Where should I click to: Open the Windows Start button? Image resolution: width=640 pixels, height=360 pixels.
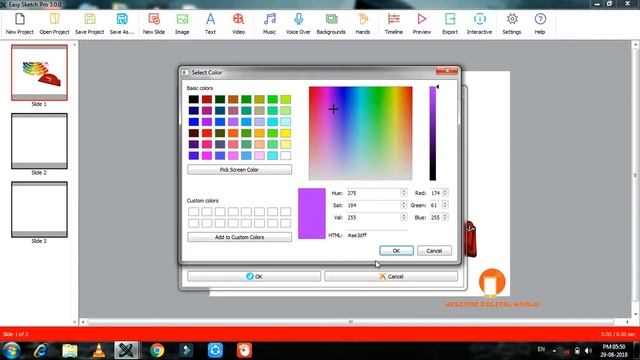[x=11, y=351]
